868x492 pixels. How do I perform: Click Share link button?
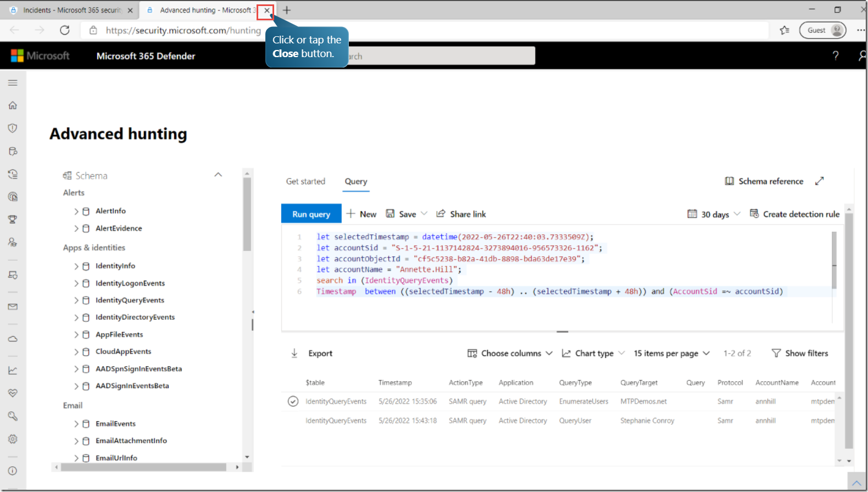461,214
